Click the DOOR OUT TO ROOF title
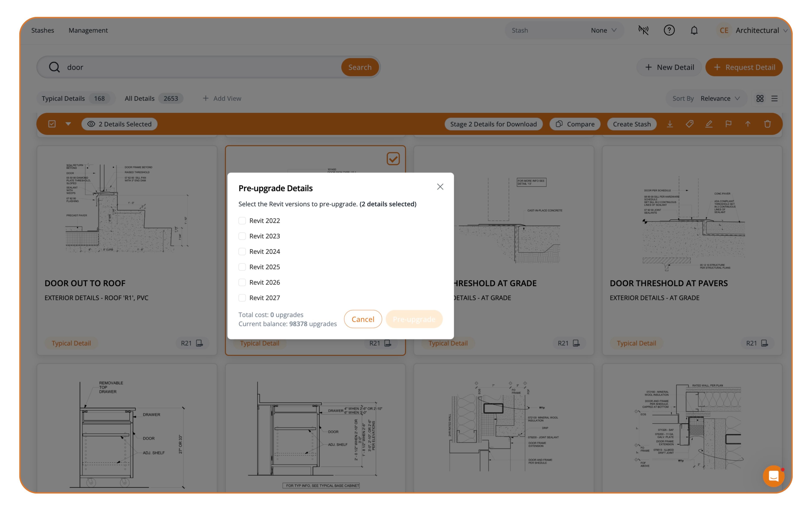812x510 pixels. 85,283
